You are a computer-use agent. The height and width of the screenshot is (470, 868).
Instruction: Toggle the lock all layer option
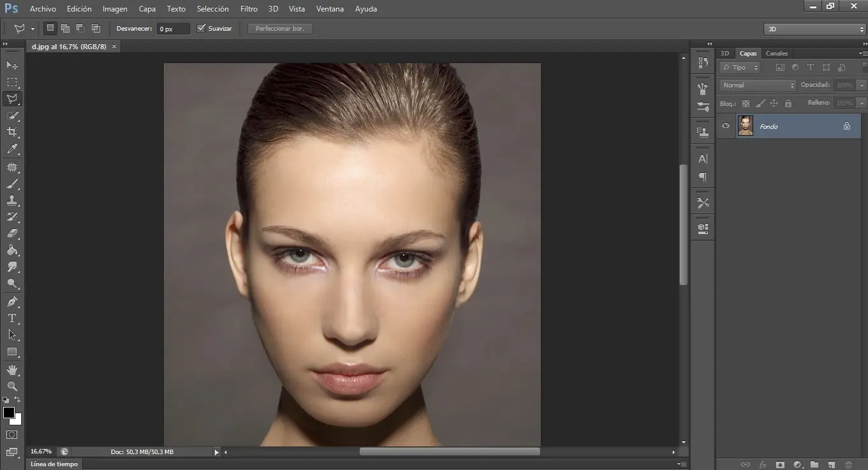(788, 103)
